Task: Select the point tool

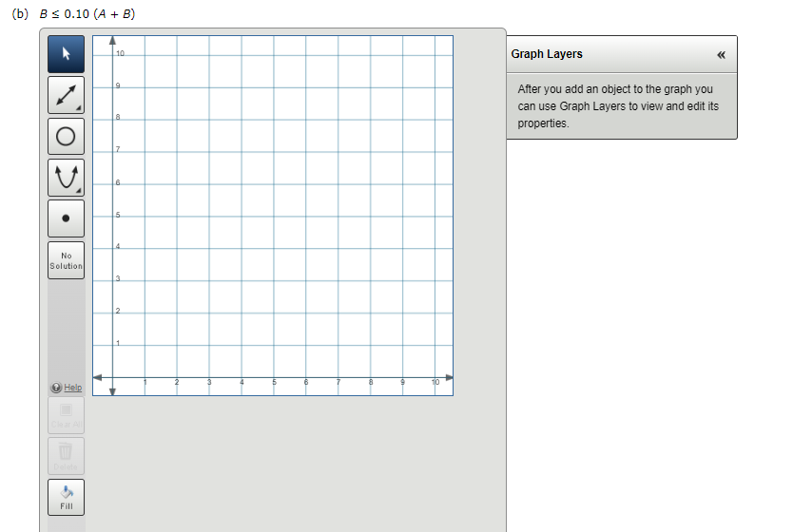Action: (x=66, y=218)
